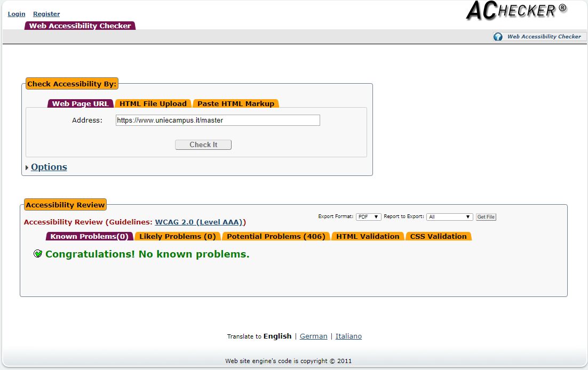
Task: Click the Get File button
Action: pos(486,217)
